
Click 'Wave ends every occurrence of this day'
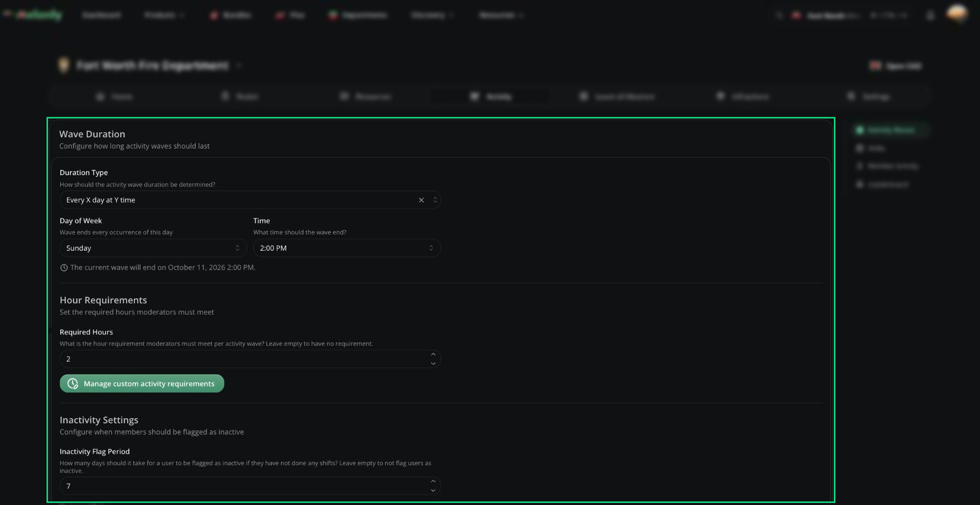[x=116, y=232]
